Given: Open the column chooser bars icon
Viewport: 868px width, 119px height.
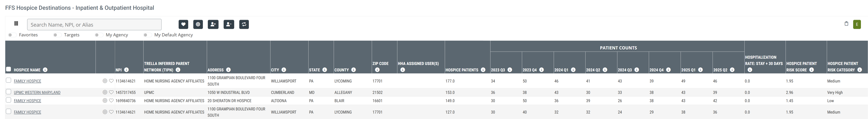Looking at the screenshot, I should tap(16, 24).
